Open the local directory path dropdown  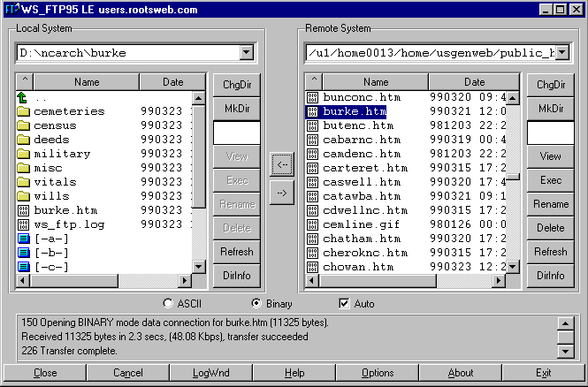tap(246, 53)
